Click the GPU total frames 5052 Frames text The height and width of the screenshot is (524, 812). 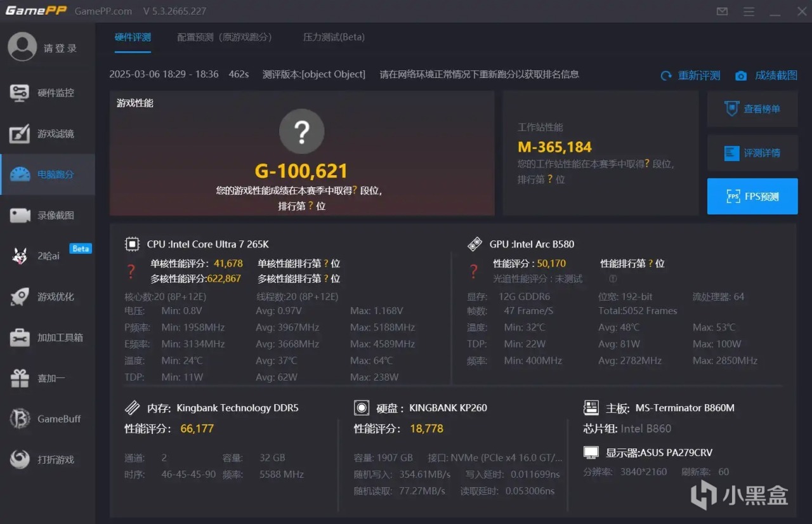click(638, 311)
